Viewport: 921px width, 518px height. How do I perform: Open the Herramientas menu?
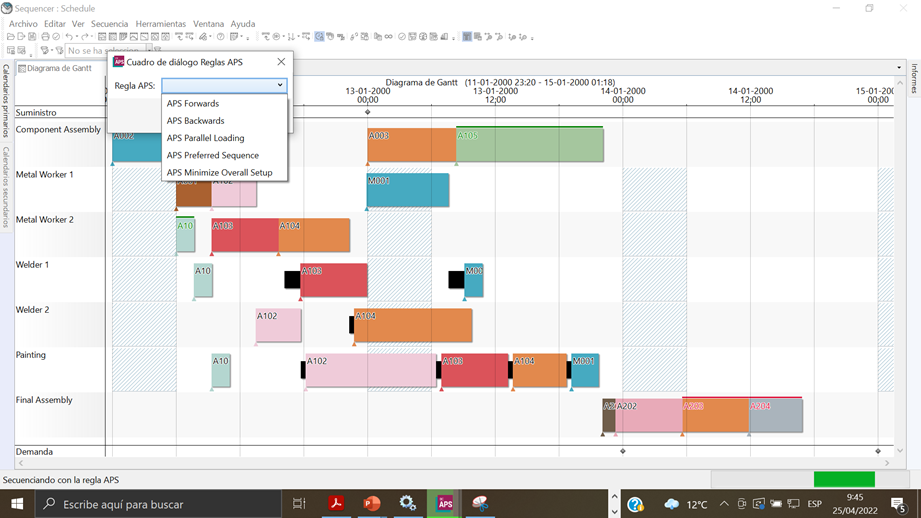coord(160,23)
